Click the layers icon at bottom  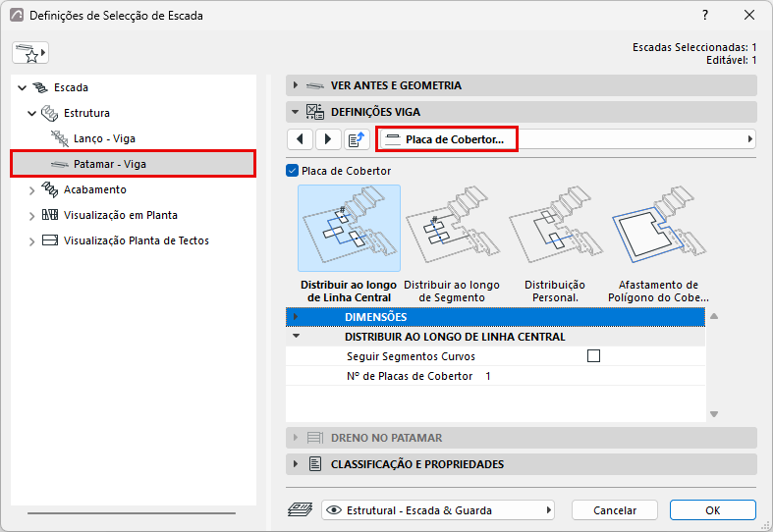tap(300, 509)
